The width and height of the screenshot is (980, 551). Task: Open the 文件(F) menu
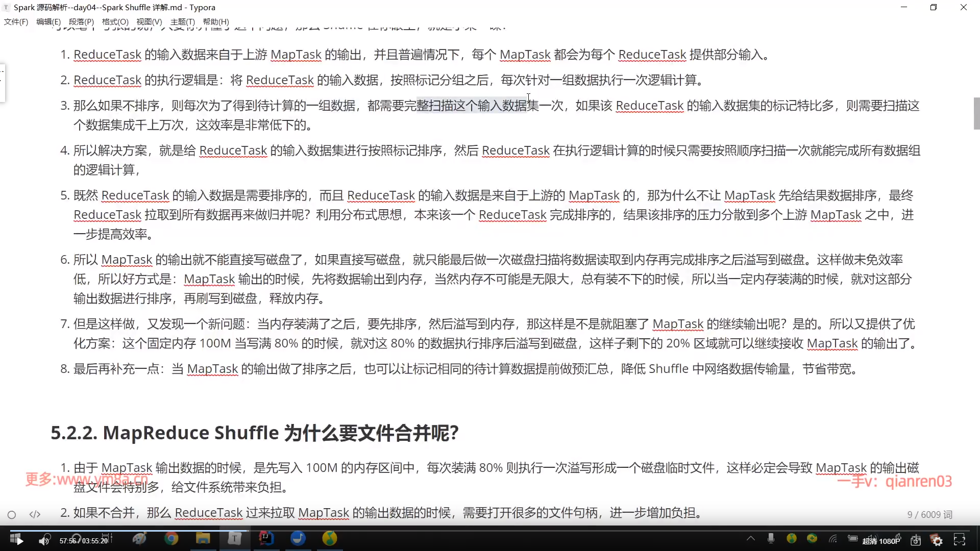point(16,21)
